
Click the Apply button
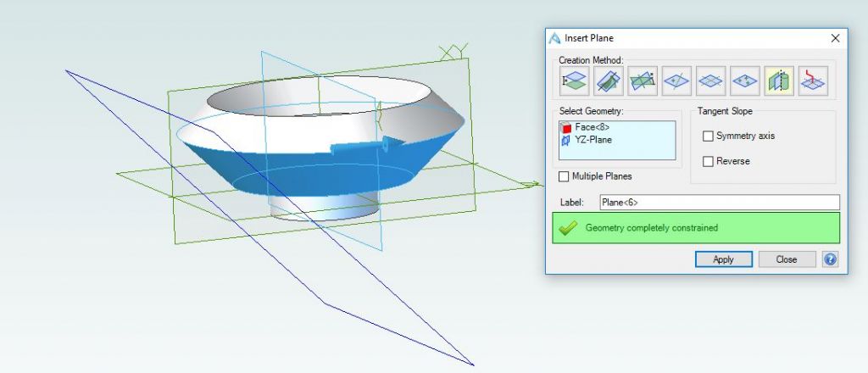pos(724,259)
